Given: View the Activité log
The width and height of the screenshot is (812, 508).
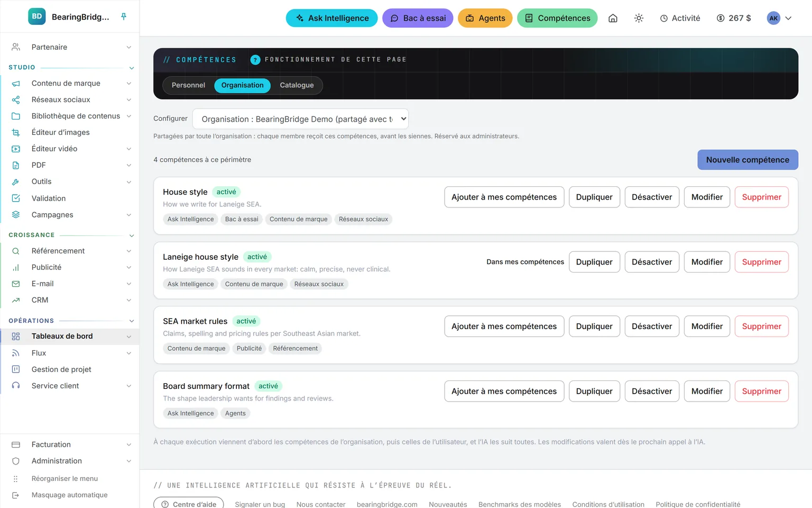Looking at the screenshot, I should [680, 18].
